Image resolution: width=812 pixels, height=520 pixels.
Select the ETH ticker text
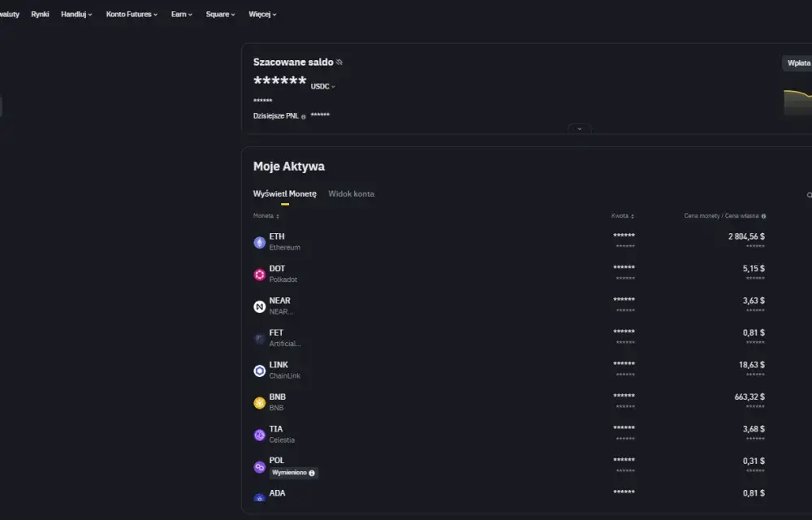277,236
